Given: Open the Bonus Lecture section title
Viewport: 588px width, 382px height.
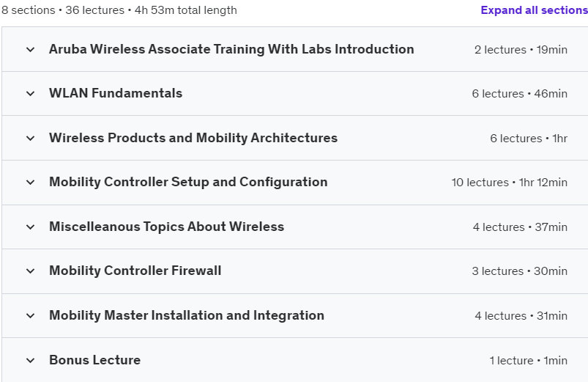Looking at the screenshot, I should click(95, 360).
